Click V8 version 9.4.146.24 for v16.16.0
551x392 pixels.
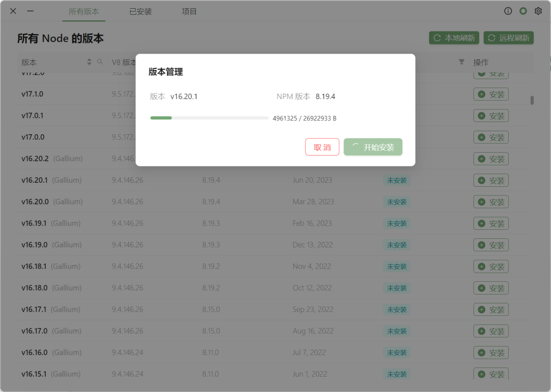pos(128,352)
